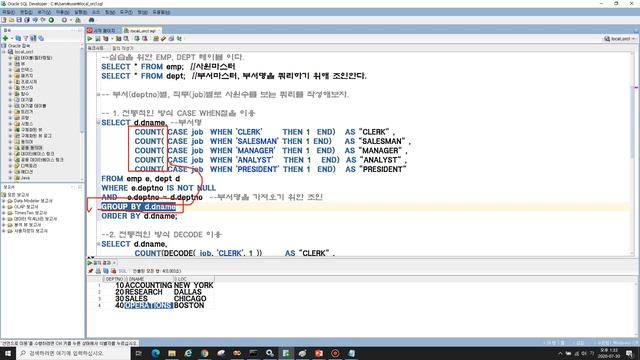Open the main toolbar gear dropdown arrow
640x360 pixels.
(x=70, y=20)
